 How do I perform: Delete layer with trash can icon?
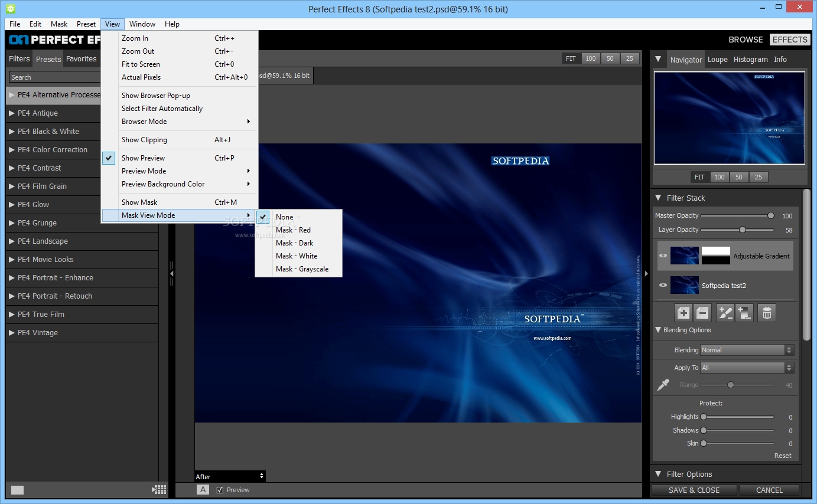pos(767,313)
